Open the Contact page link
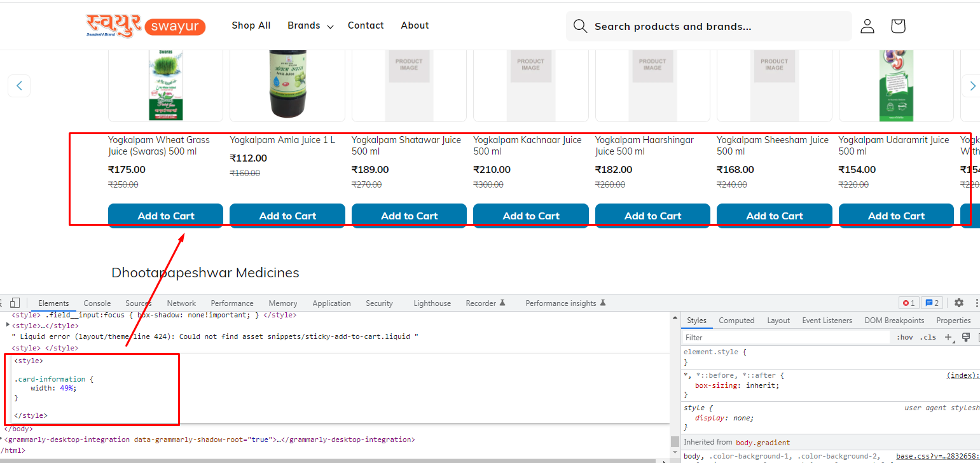 (x=366, y=25)
